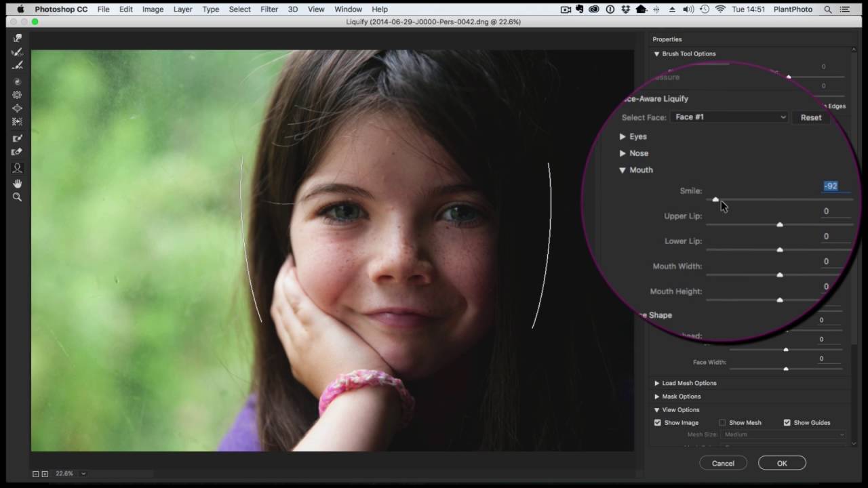Viewport: 868px width, 488px height.
Task: Open the Select Face dropdown
Action: pyautogui.click(x=730, y=117)
